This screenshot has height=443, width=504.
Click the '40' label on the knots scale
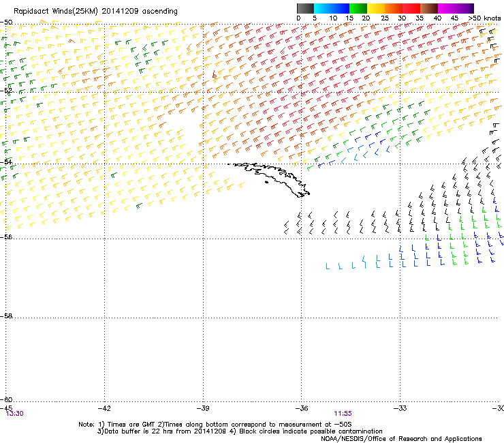(437, 18)
